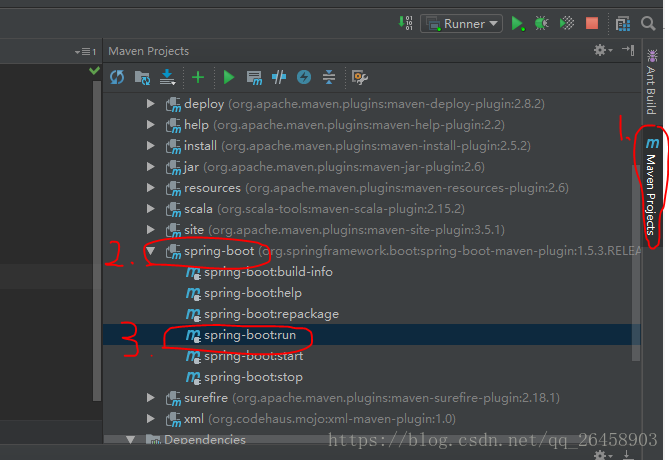Click the editor pane vertical scrollbar

click(x=97, y=241)
